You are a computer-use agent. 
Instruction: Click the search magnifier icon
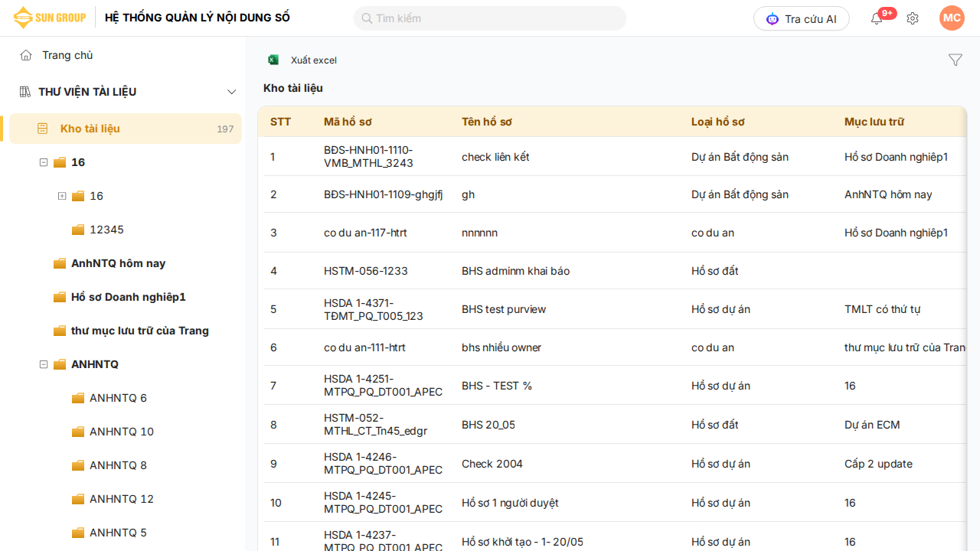pyautogui.click(x=367, y=18)
